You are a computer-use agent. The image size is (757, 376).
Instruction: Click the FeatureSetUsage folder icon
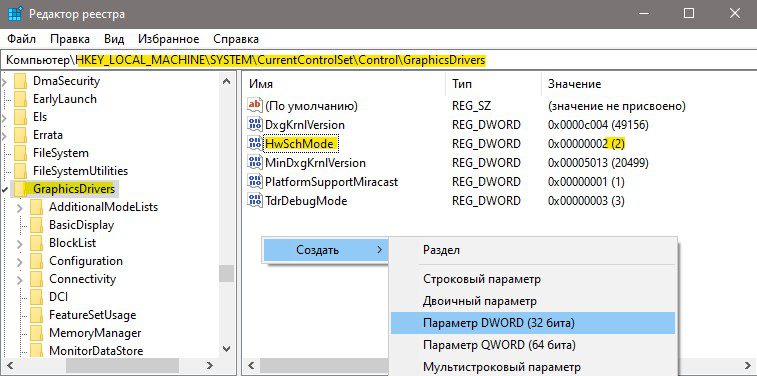pyautogui.click(x=37, y=315)
